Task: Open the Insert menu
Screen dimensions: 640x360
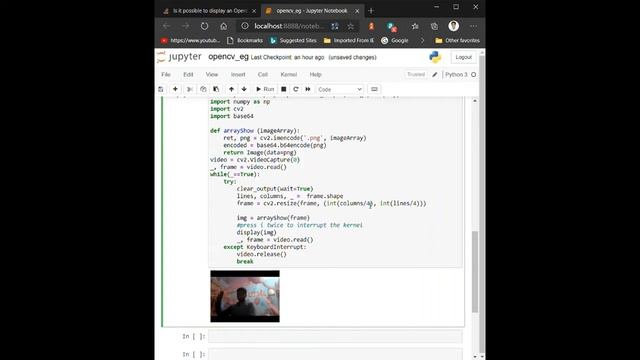Action: (238, 74)
